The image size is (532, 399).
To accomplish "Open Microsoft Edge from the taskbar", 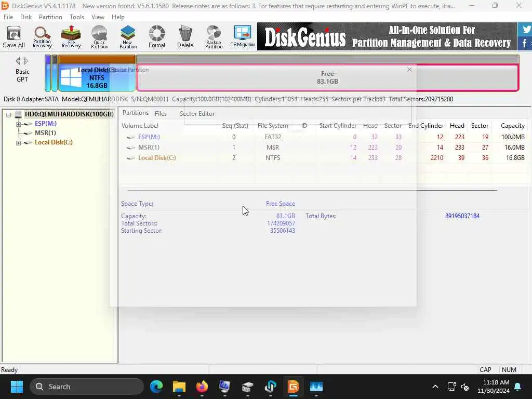I will 156,387.
